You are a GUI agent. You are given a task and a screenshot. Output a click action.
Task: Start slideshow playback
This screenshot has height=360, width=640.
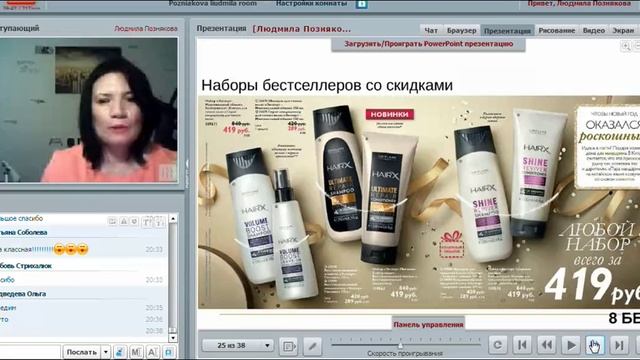(571, 345)
